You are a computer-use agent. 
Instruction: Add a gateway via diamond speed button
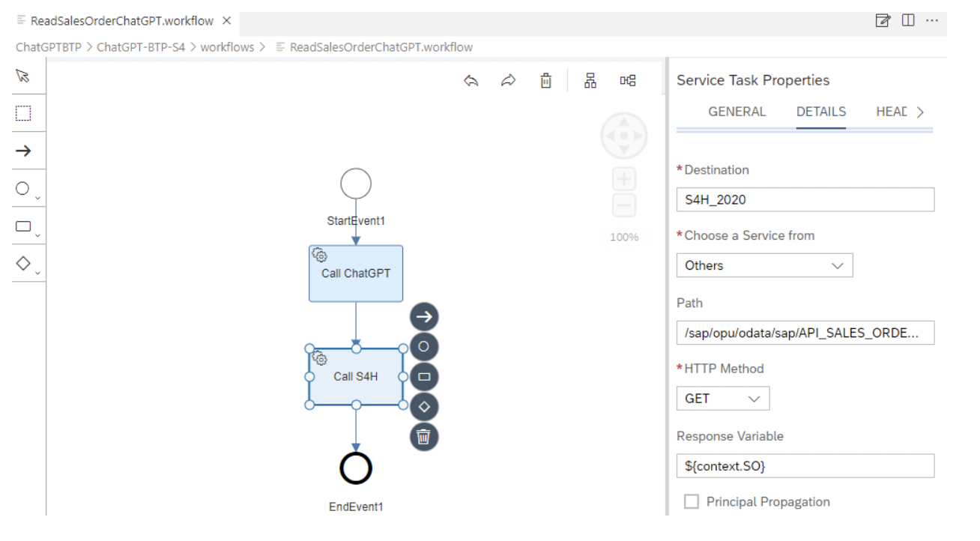[424, 407]
